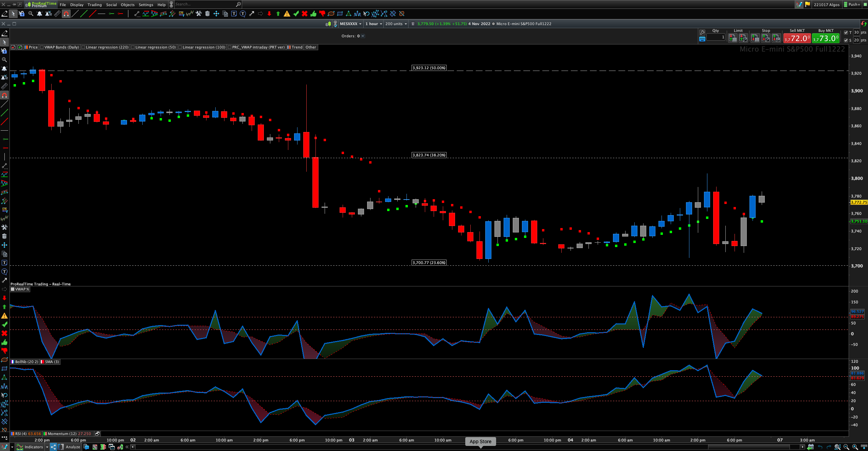
Task: Open the Trading menu
Action: pos(94,5)
